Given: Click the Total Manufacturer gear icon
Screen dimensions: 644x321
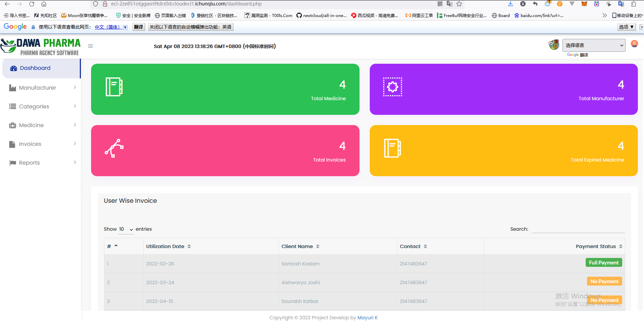Looking at the screenshot, I should [x=392, y=87].
